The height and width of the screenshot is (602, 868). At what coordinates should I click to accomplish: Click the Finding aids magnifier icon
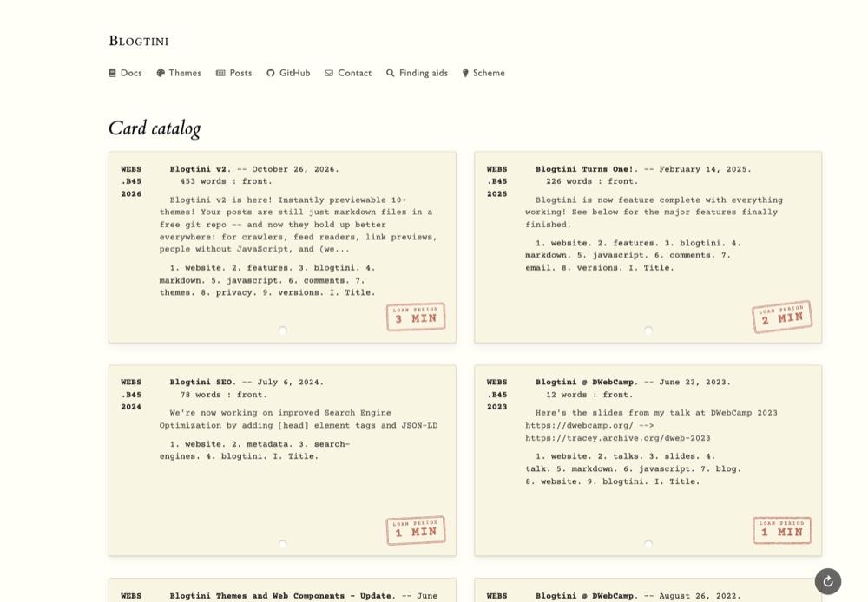pos(391,73)
